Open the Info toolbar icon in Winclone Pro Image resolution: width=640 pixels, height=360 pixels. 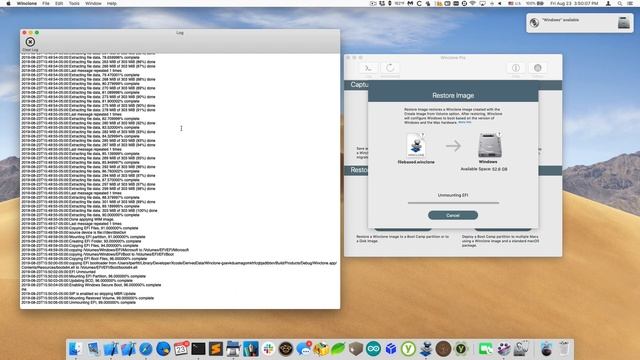(x=516, y=68)
